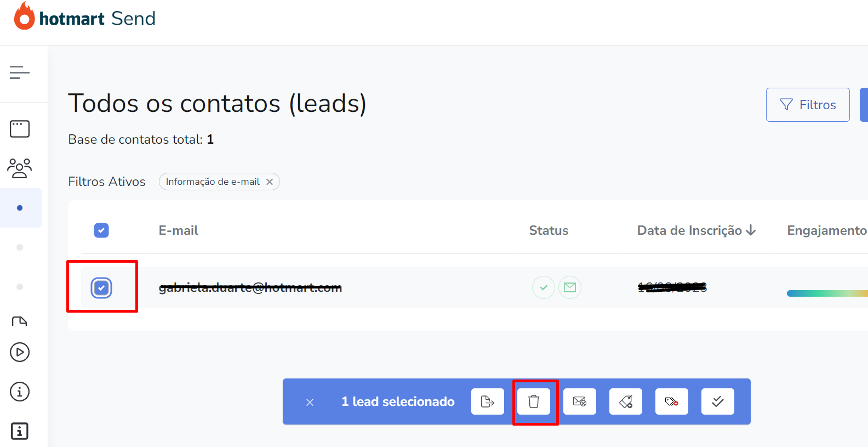The width and height of the screenshot is (868, 447).
Task: Export the selected lead with the export icon
Action: pos(487,401)
